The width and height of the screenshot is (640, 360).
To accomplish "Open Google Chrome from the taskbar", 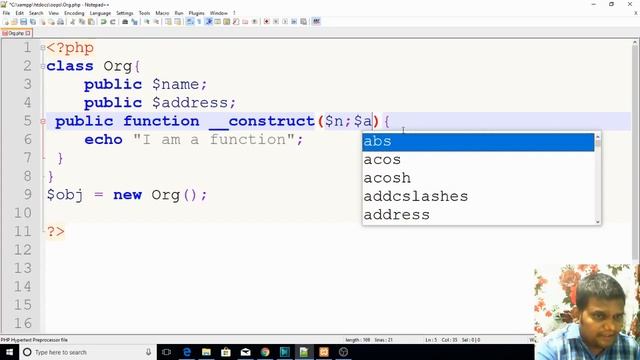I will coord(265,352).
